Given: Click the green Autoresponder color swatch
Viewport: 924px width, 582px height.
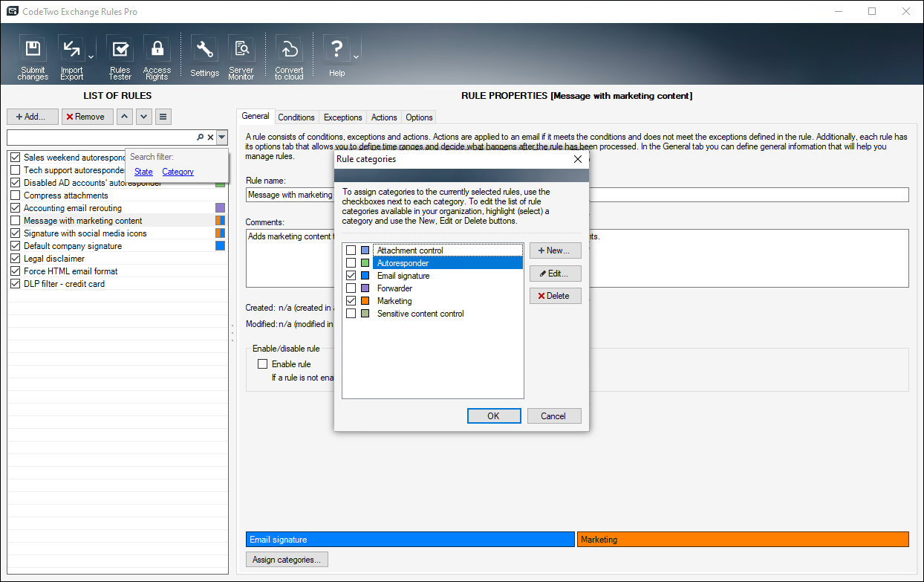Looking at the screenshot, I should pos(365,263).
